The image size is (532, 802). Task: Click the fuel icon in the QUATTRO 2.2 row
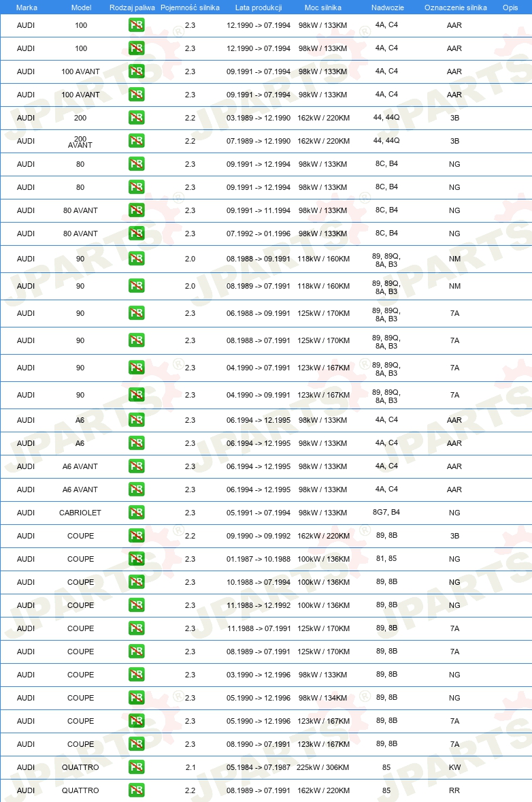click(x=137, y=790)
